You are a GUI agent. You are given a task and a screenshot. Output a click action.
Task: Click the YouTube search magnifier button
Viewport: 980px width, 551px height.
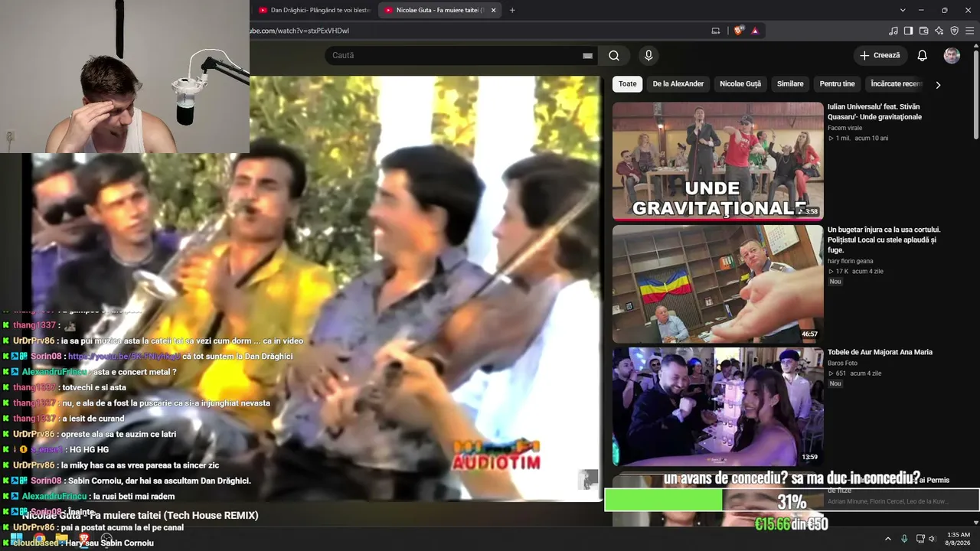pyautogui.click(x=613, y=55)
